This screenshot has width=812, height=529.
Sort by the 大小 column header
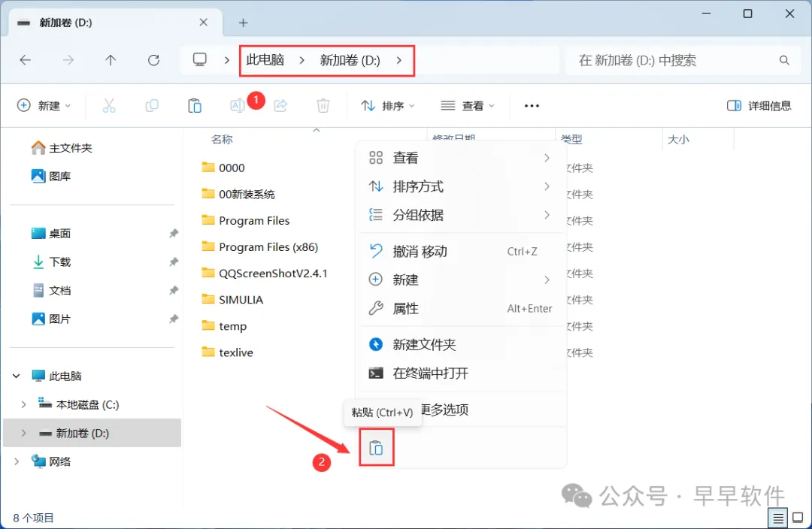click(x=678, y=139)
